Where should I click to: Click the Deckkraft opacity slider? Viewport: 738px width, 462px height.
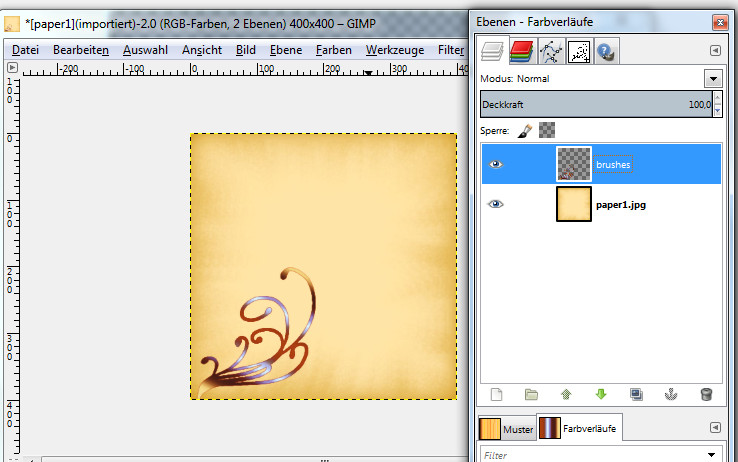coord(596,104)
